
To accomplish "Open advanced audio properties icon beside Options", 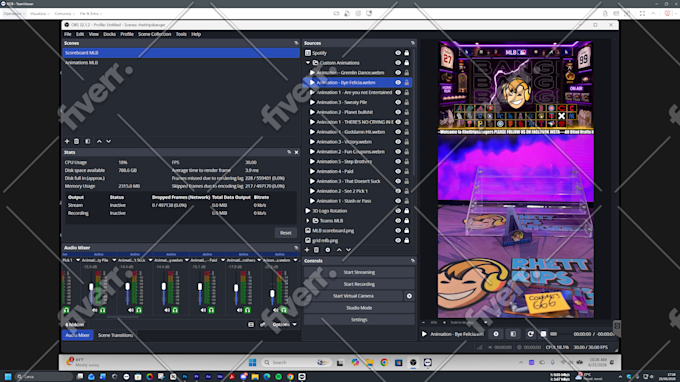I will (x=262, y=324).
